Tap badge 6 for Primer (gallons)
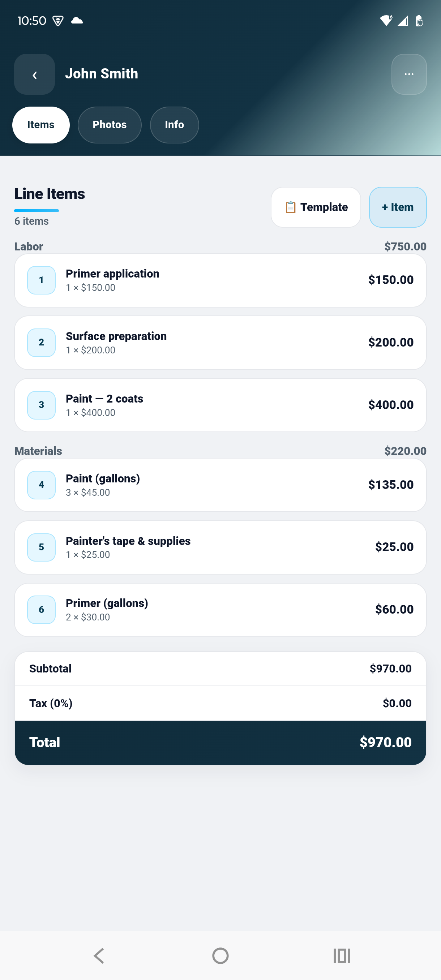Screen dimensions: 441x980 tap(41, 610)
